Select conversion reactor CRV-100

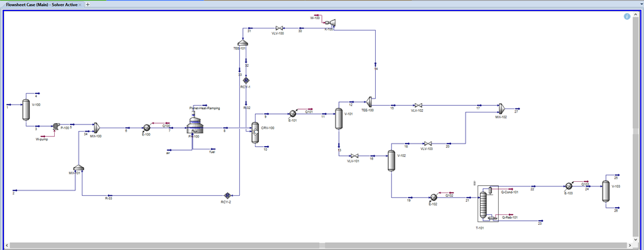tap(255, 132)
